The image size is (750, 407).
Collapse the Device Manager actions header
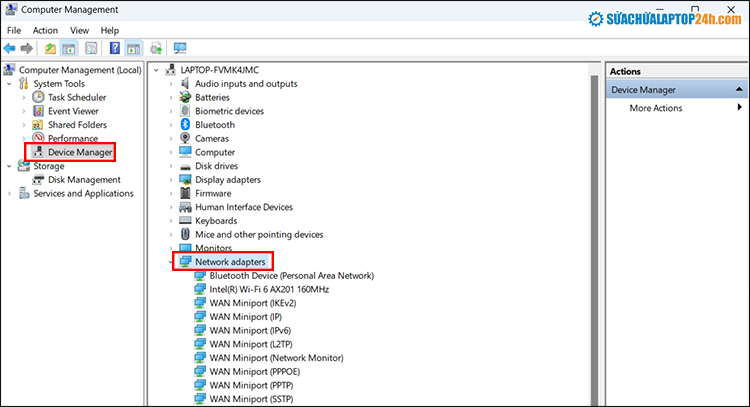click(x=739, y=89)
